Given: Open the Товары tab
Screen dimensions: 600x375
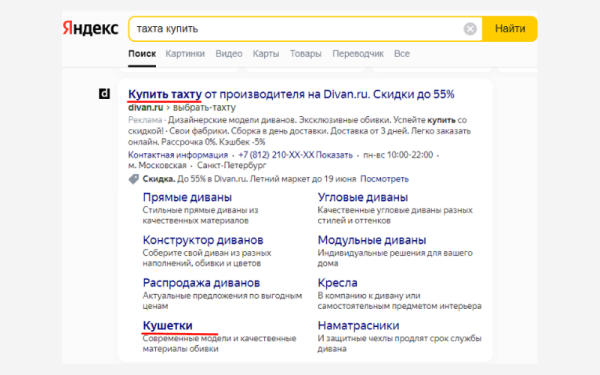Looking at the screenshot, I should tap(305, 54).
